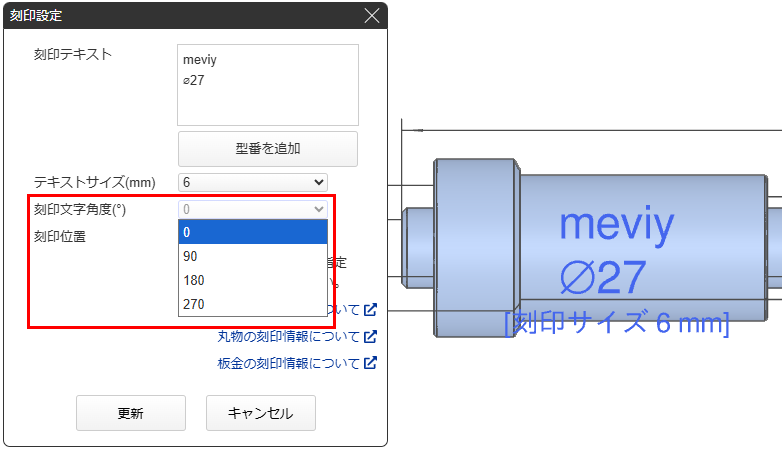
Task: Click the topmost external link icon above 丸物
Action: coord(370,310)
